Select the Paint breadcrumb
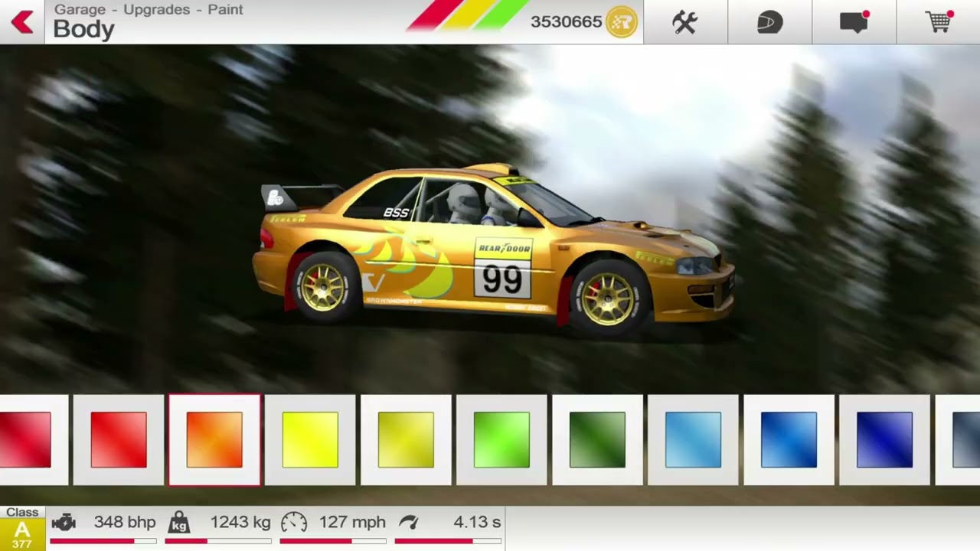 (225, 9)
